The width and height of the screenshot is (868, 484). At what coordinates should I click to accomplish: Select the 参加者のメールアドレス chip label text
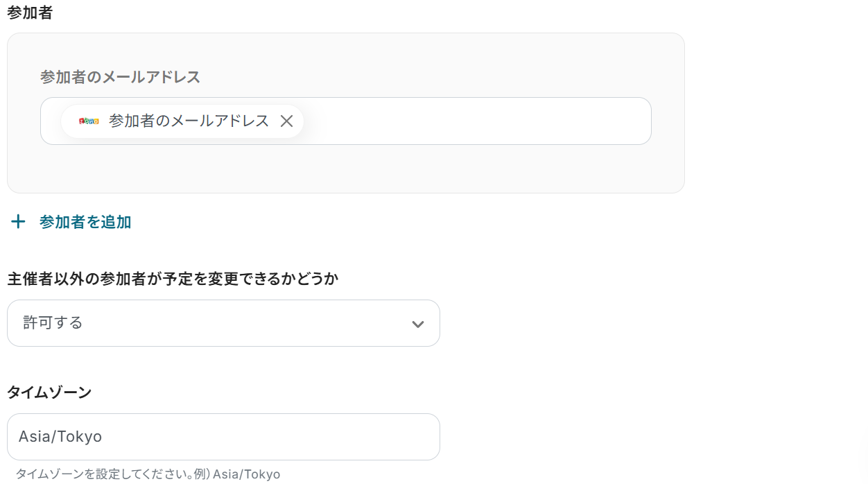click(x=189, y=121)
